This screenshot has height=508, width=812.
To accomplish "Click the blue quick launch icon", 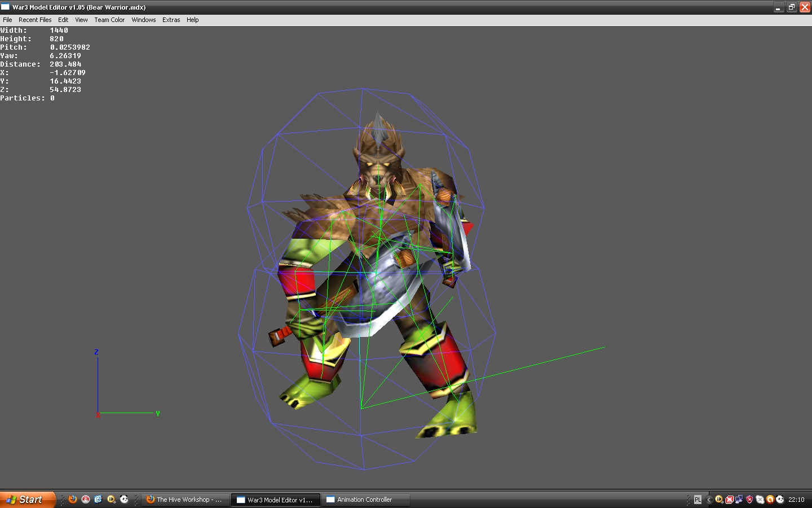I will 98,499.
